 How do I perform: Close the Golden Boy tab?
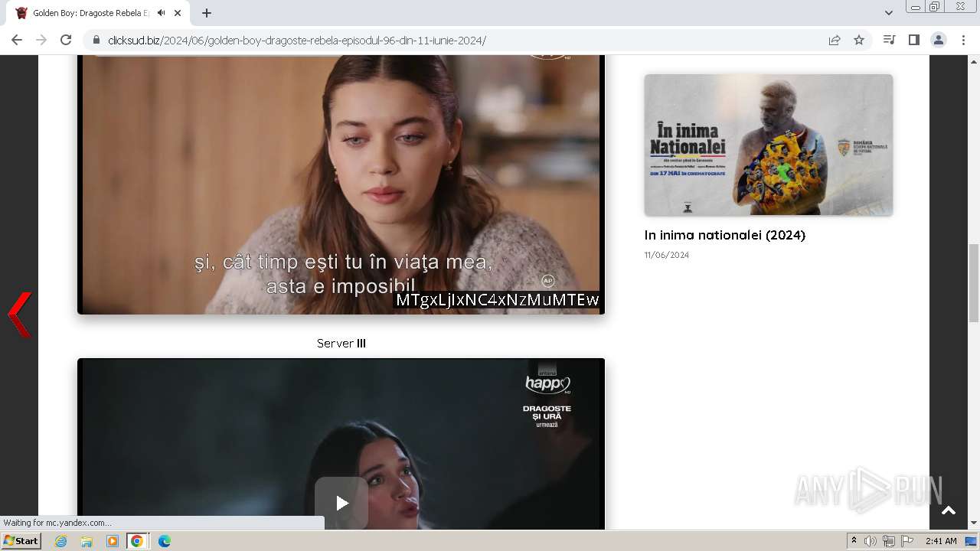point(178,13)
